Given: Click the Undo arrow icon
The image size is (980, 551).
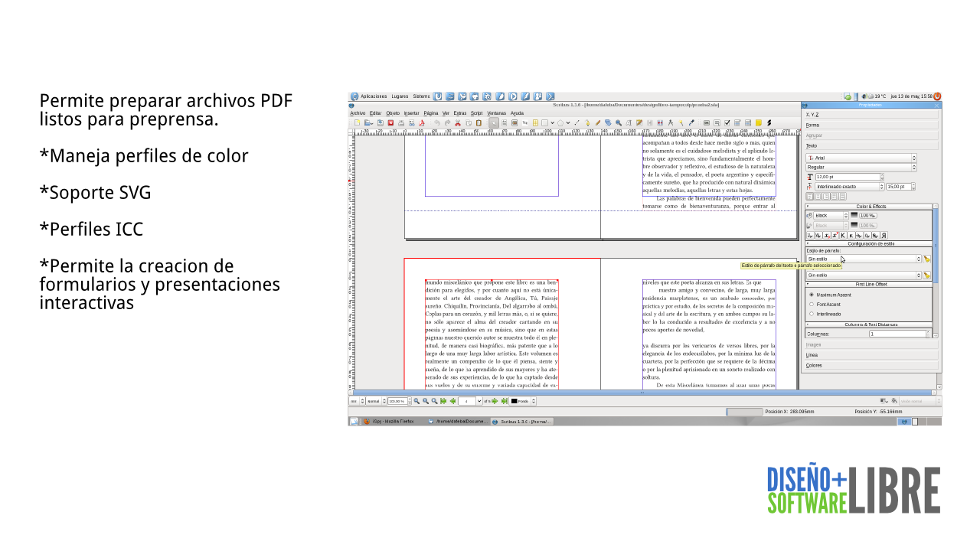Looking at the screenshot, I should pyautogui.click(x=437, y=122).
